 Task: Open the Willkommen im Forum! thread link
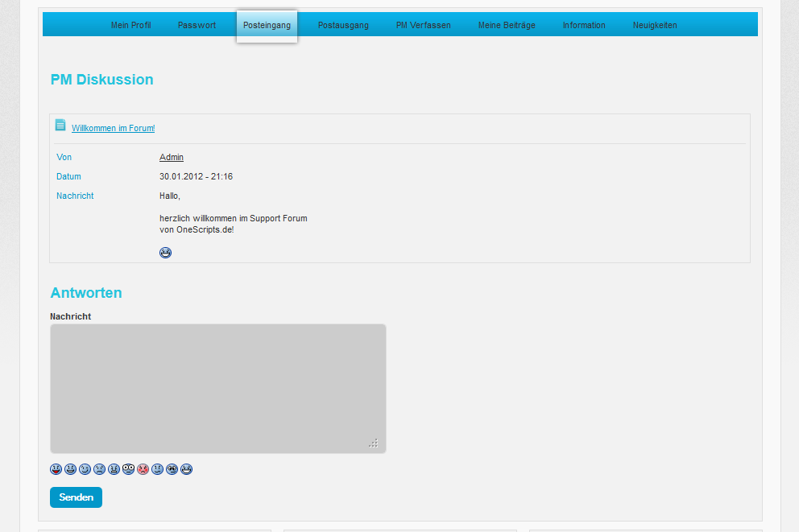coord(113,127)
